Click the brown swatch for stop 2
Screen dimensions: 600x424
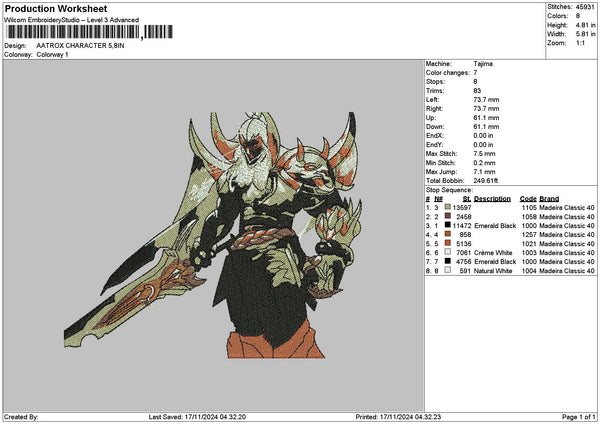[449, 216]
